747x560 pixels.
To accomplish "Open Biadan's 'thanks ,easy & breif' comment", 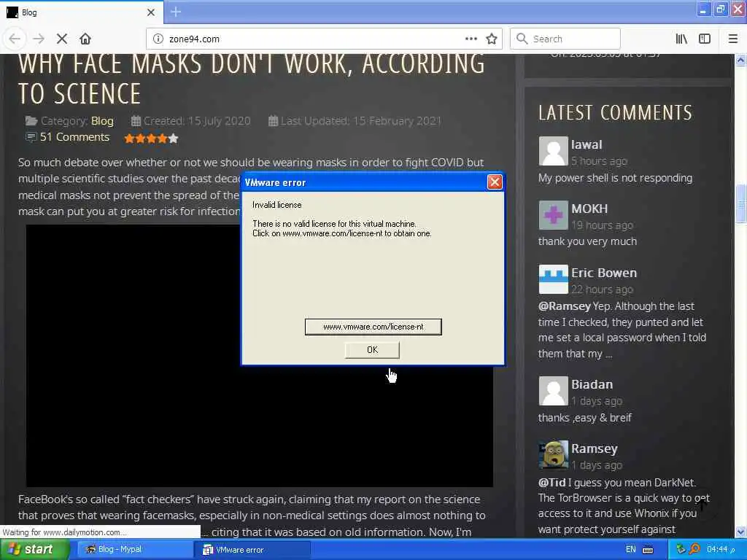I will pyautogui.click(x=584, y=418).
